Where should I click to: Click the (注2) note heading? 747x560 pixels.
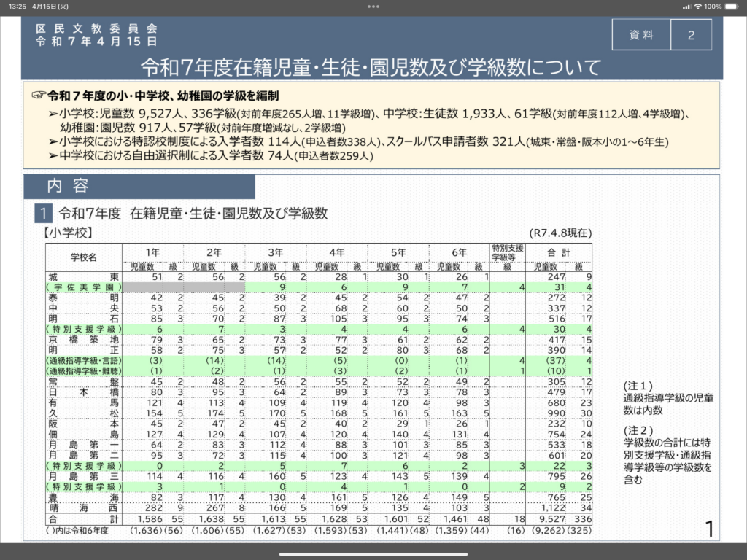638,430
